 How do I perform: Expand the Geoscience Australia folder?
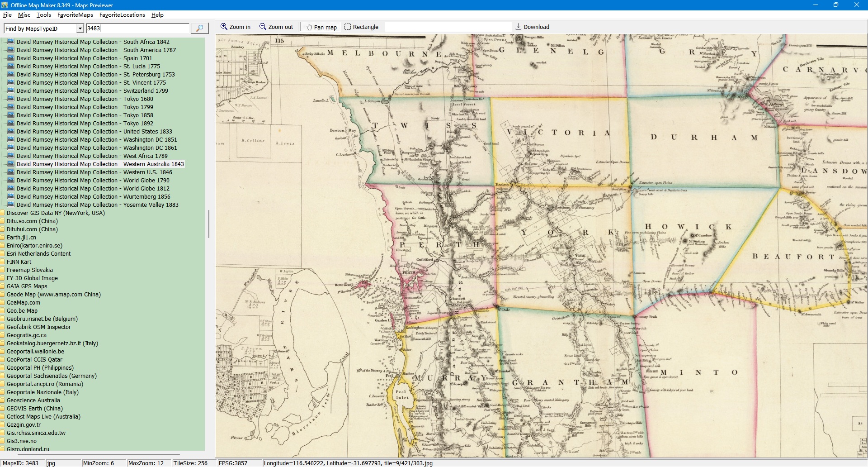pos(2,400)
